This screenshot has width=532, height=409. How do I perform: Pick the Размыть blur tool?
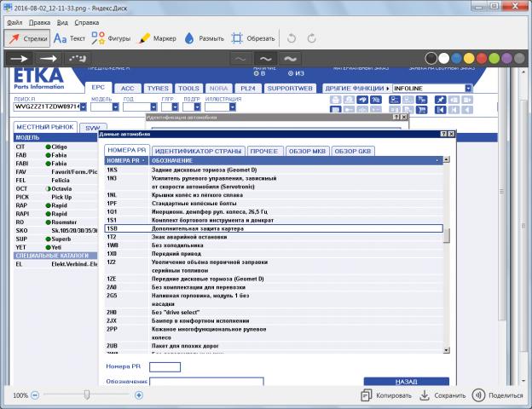tap(204, 38)
